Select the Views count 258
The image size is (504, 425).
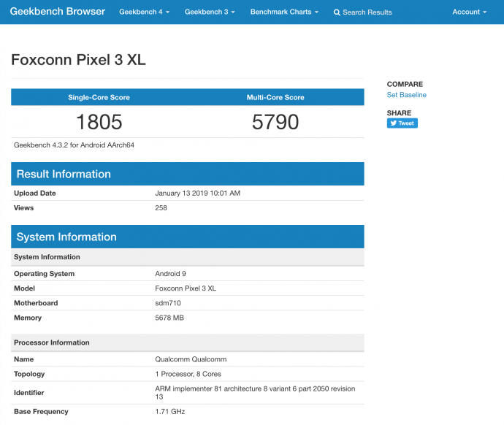tap(161, 208)
